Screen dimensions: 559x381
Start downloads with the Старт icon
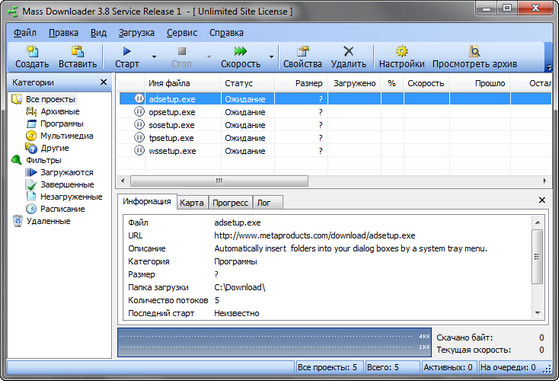(x=127, y=51)
